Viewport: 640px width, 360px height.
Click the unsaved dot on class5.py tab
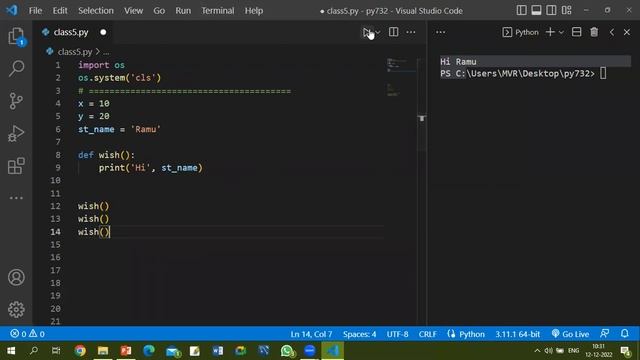[103, 32]
